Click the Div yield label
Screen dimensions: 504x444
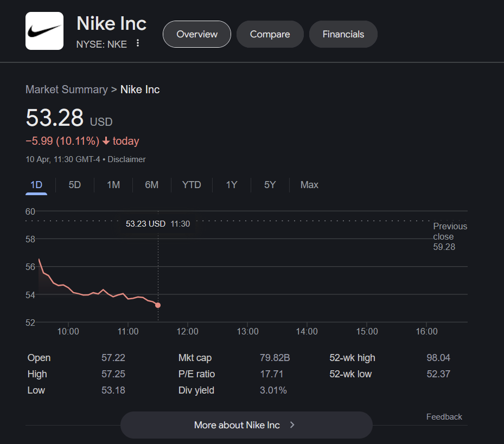(196, 390)
